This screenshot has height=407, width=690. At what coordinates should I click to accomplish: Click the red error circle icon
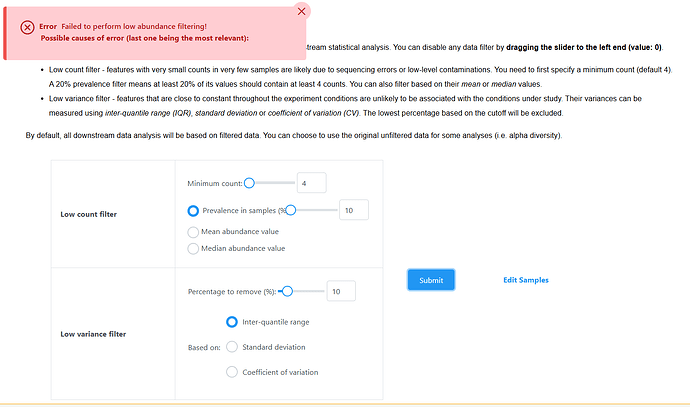27,26
